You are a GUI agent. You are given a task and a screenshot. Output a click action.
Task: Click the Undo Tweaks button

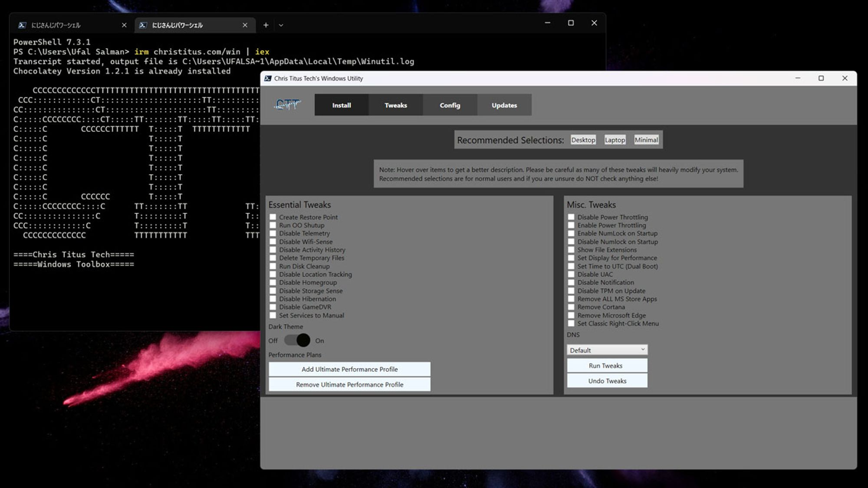click(607, 381)
